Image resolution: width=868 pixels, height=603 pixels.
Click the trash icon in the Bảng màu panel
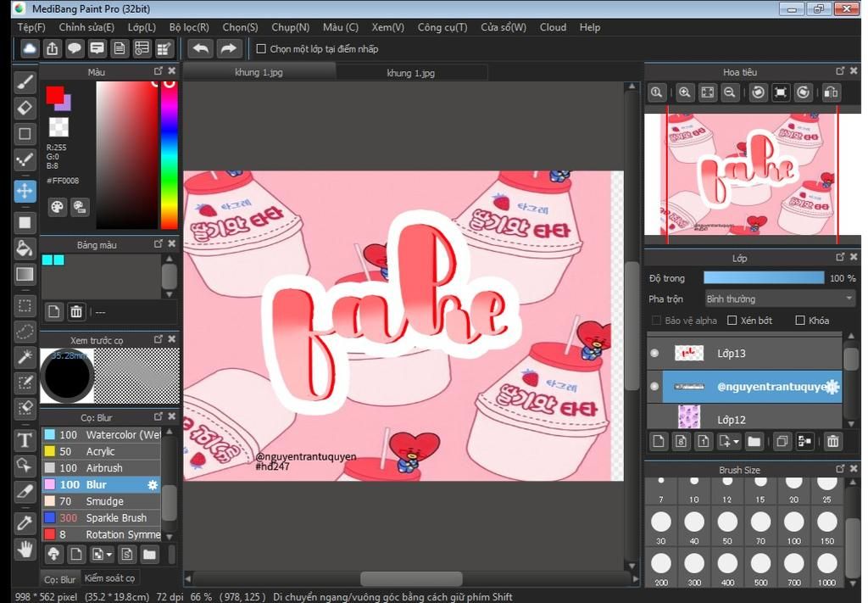coord(76,312)
